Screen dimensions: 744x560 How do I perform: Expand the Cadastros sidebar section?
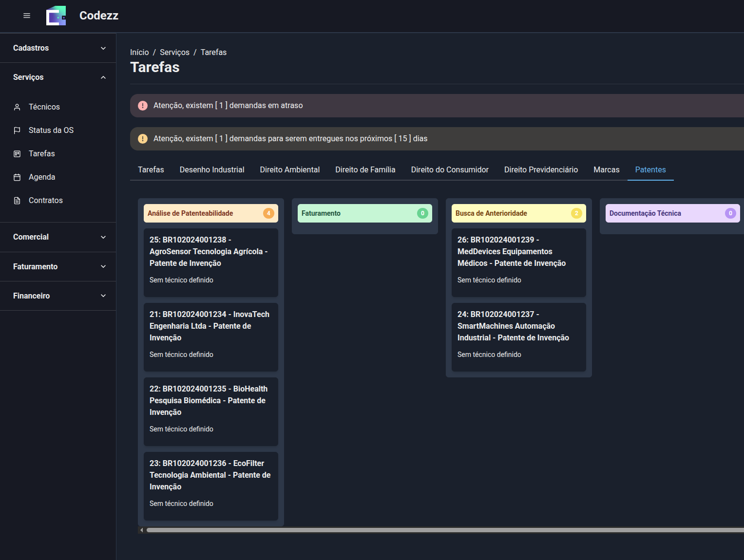pos(58,48)
